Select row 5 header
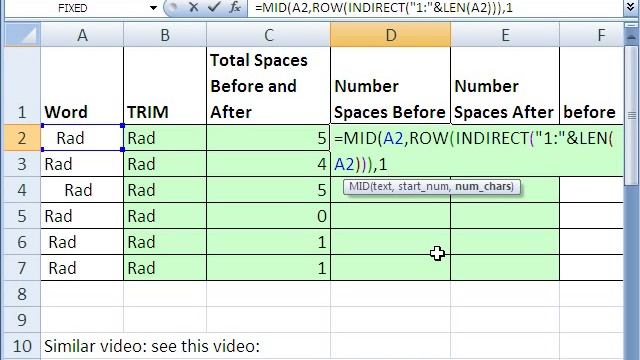 point(22,216)
